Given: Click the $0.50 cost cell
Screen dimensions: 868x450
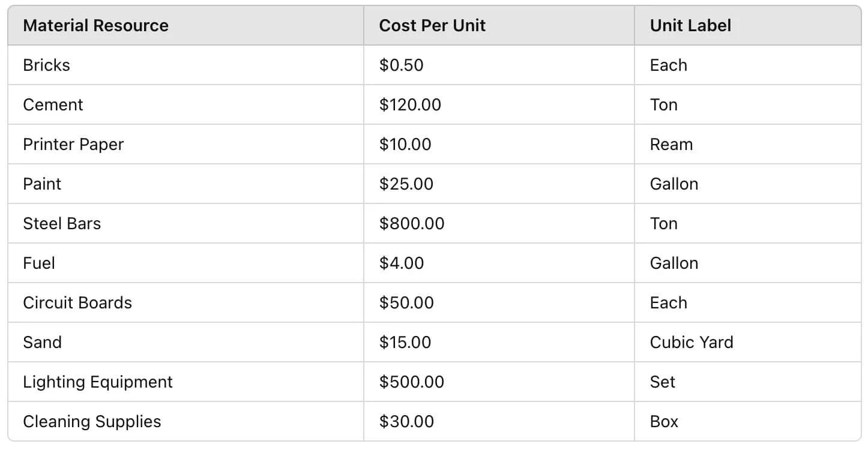Looking at the screenshot, I should click(402, 65).
